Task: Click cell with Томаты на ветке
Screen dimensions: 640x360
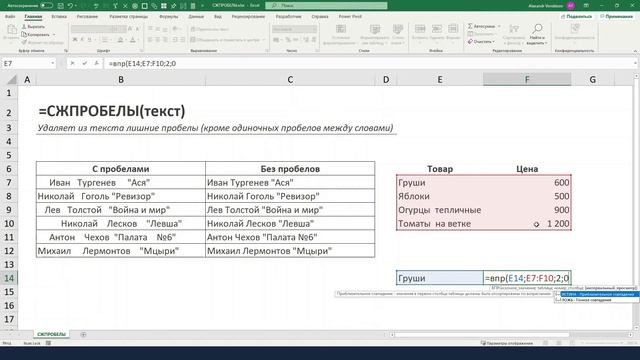Action: tap(440, 224)
